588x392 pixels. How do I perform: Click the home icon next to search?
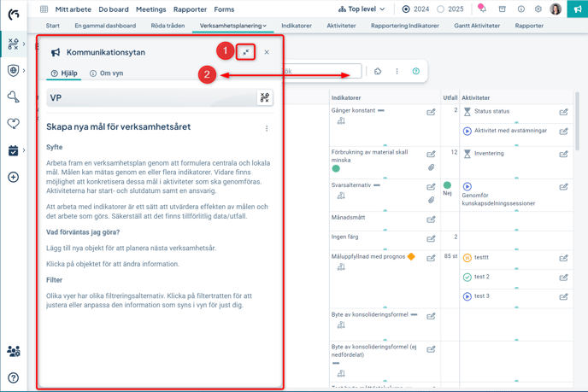pos(378,72)
